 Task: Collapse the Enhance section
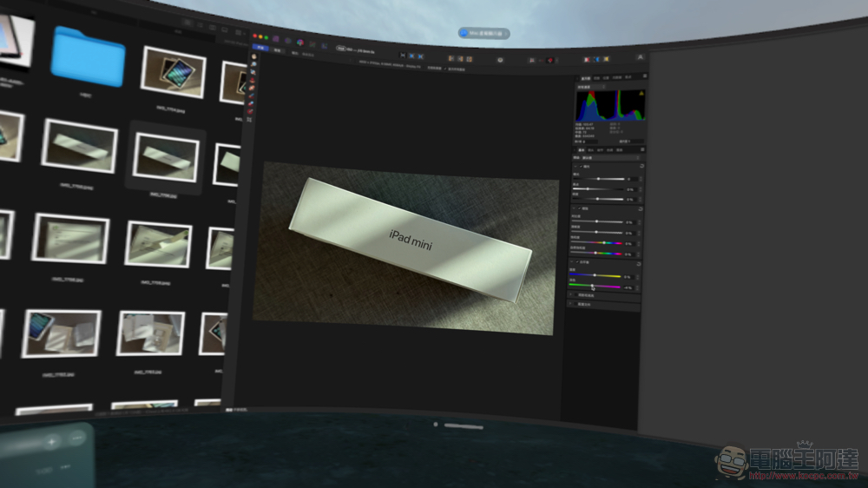[574, 208]
